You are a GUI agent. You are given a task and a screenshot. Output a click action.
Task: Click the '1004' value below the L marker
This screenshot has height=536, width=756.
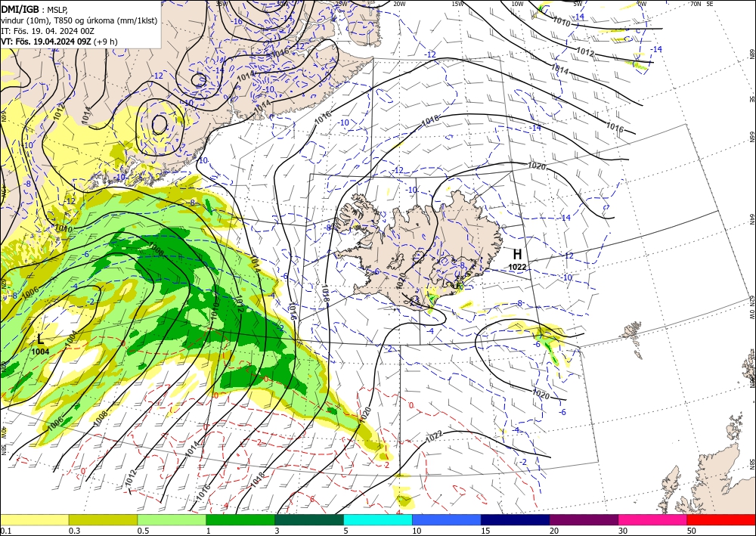[40, 352]
